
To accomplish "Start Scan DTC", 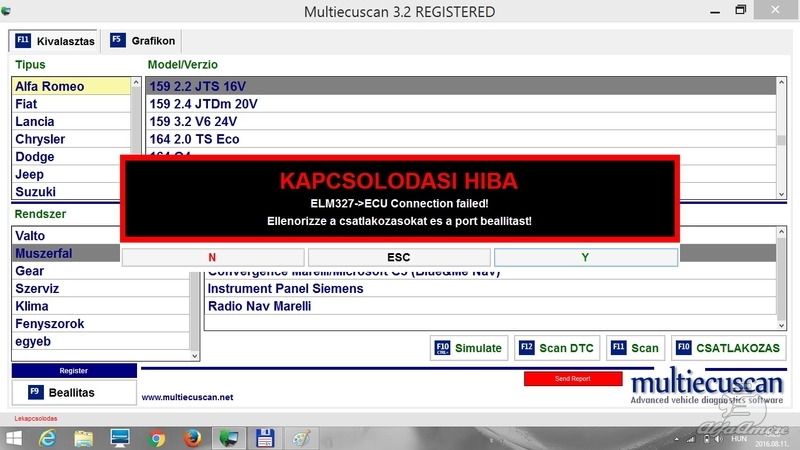I will tap(557, 348).
